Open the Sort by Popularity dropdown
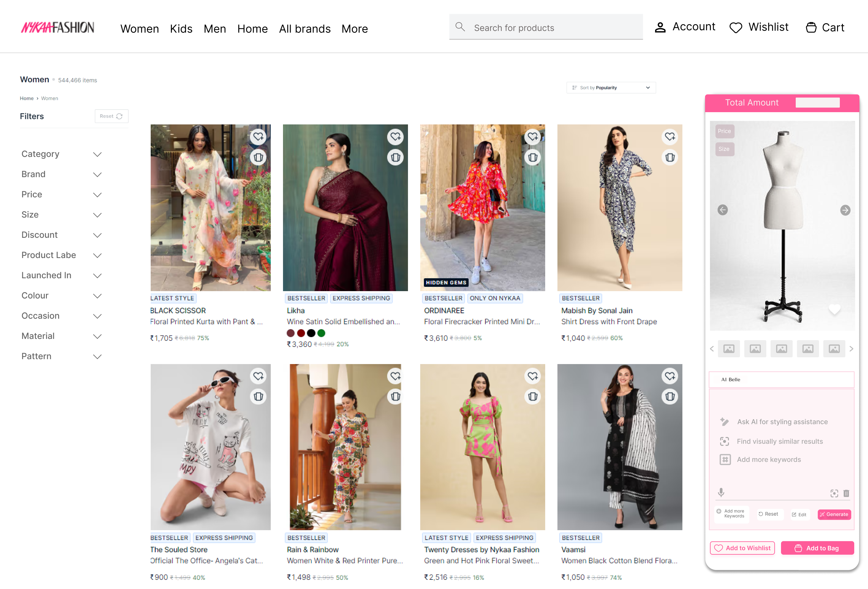 point(611,87)
